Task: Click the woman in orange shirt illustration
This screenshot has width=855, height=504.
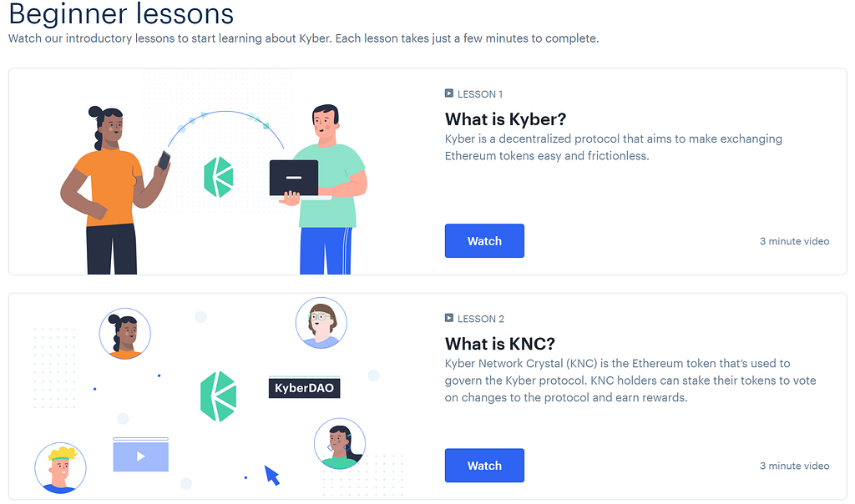Action: [114, 191]
